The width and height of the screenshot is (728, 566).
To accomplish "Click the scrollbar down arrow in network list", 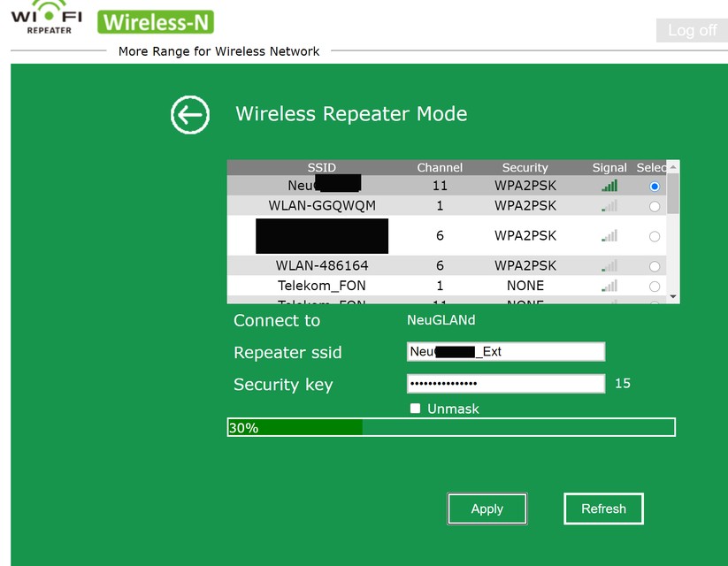I will 672,296.
